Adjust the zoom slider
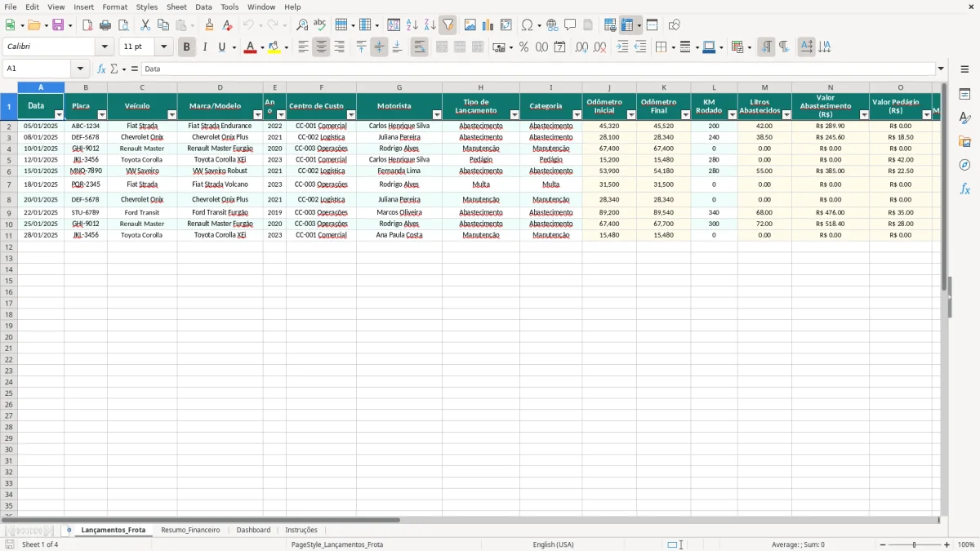The height and width of the screenshot is (551, 980). coord(914,544)
